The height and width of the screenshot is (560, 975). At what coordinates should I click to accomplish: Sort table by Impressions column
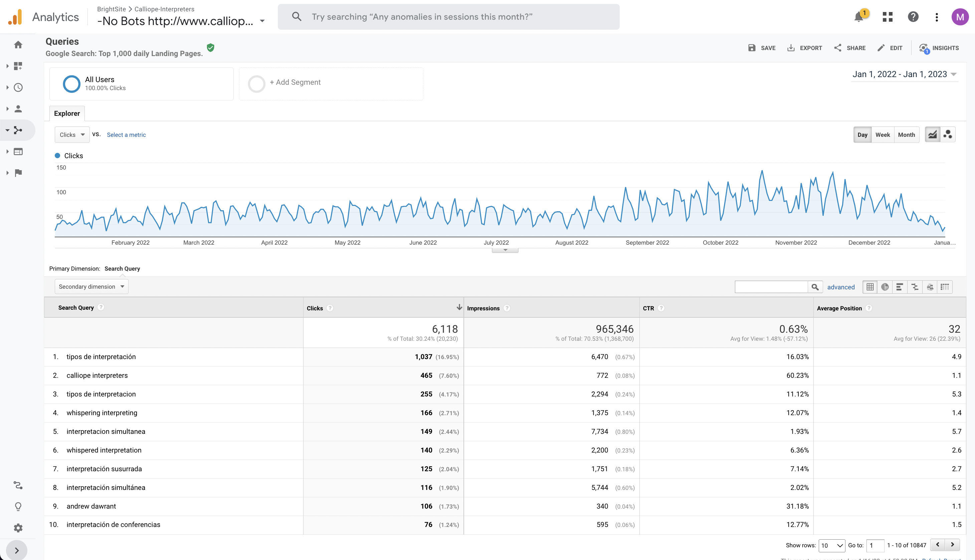tap(483, 308)
